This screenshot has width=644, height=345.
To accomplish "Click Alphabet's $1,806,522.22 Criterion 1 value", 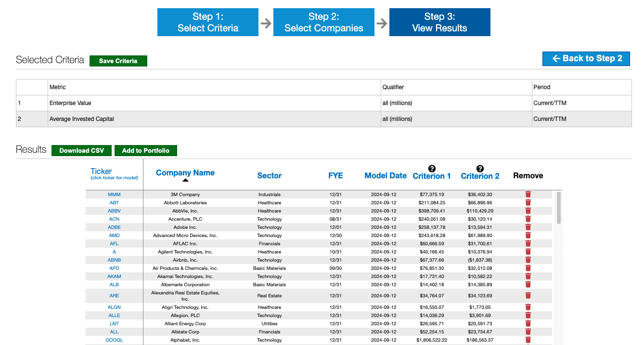I will click(x=432, y=340).
